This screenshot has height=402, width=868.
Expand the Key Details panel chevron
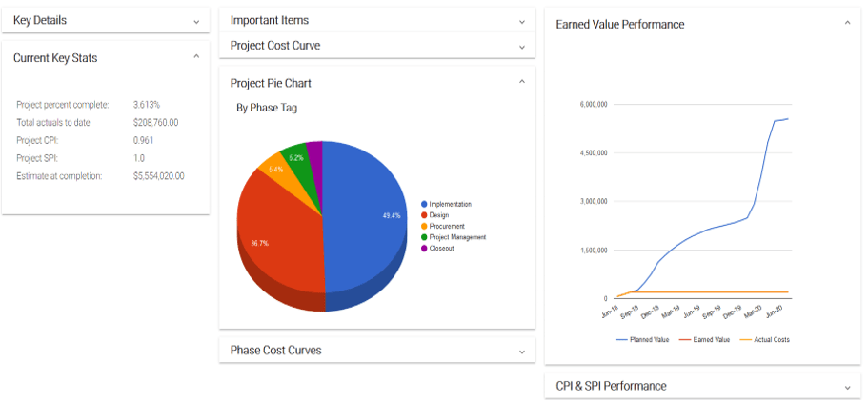[x=196, y=21]
